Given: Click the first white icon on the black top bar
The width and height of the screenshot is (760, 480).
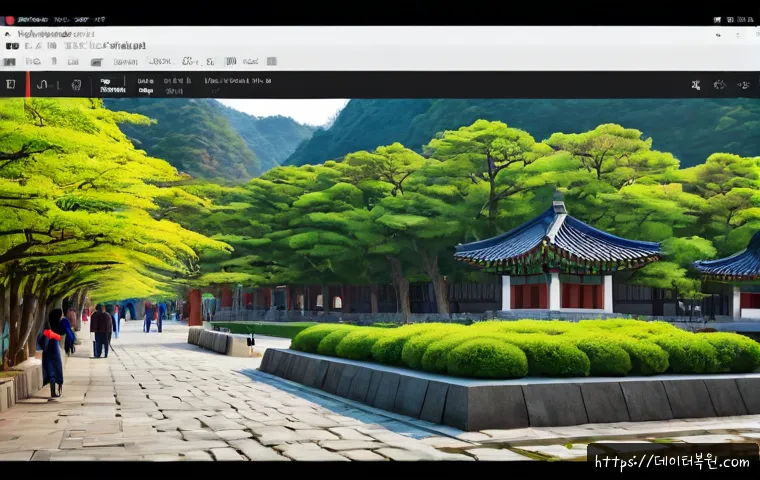Looking at the screenshot, I should click(x=717, y=20).
